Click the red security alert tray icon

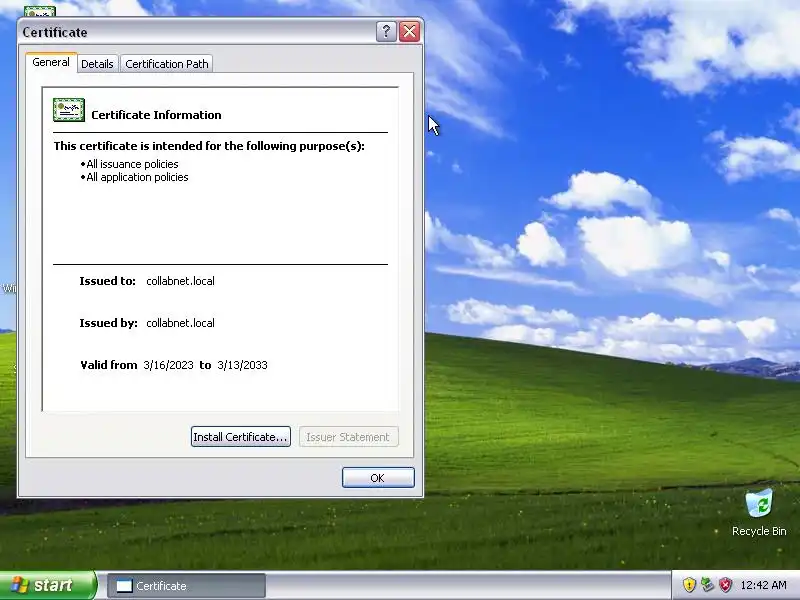(725, 585)
